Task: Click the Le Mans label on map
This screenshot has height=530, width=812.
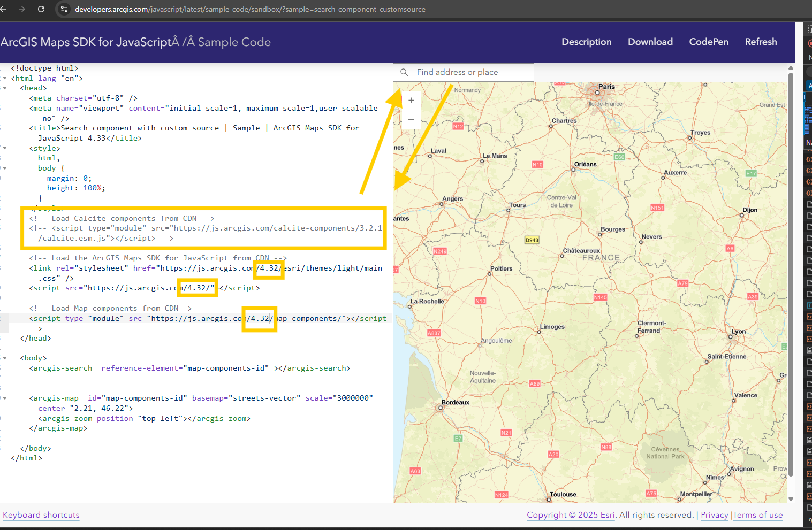Action: coord(495,156)
